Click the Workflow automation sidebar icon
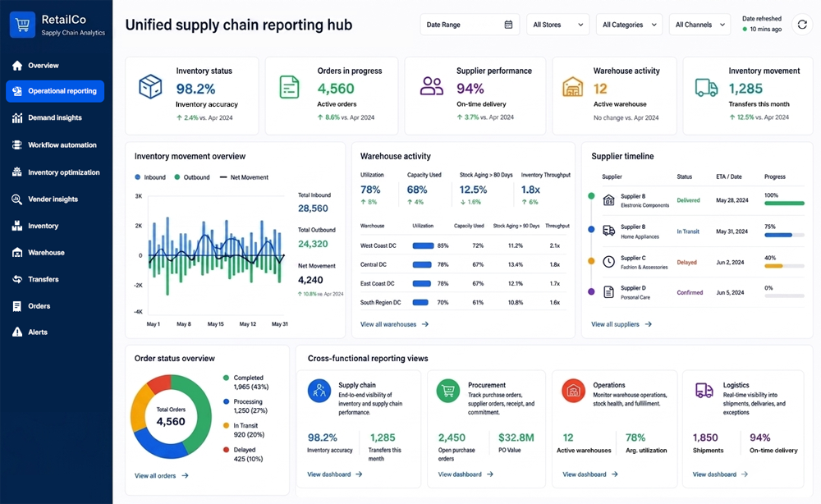The width and height of the screenshot is (821, 504). pyautogui.click(x=17, y=145)
